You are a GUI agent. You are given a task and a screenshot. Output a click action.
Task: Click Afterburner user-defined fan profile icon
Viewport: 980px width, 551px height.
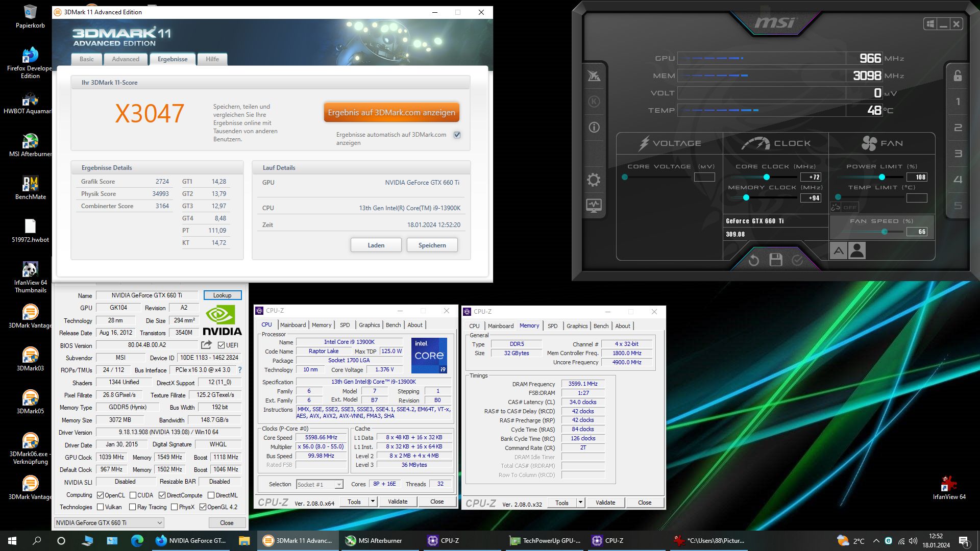click(857, 251)
